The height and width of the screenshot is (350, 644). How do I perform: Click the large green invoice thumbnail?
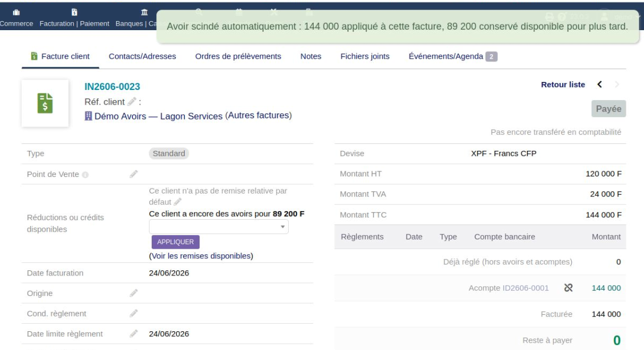point(45,103)
